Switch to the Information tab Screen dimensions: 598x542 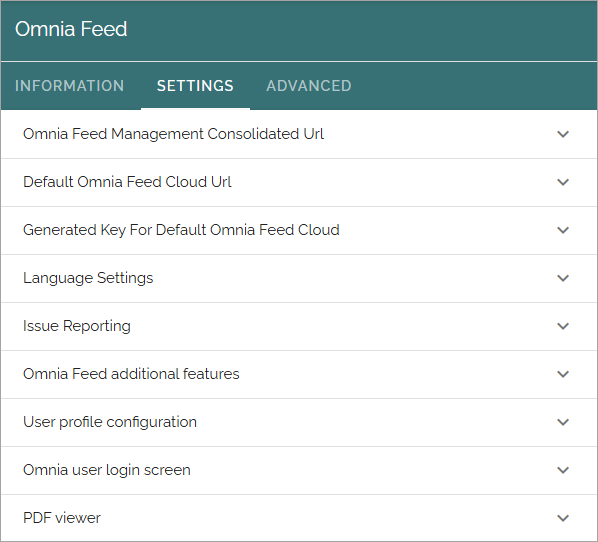(x=69, y=86)
